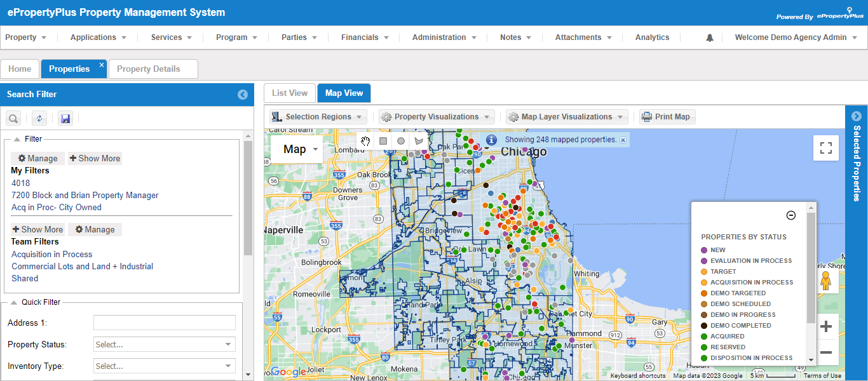
Task: Collapse the Search Filter panel
Action: [x=243, y=94]
